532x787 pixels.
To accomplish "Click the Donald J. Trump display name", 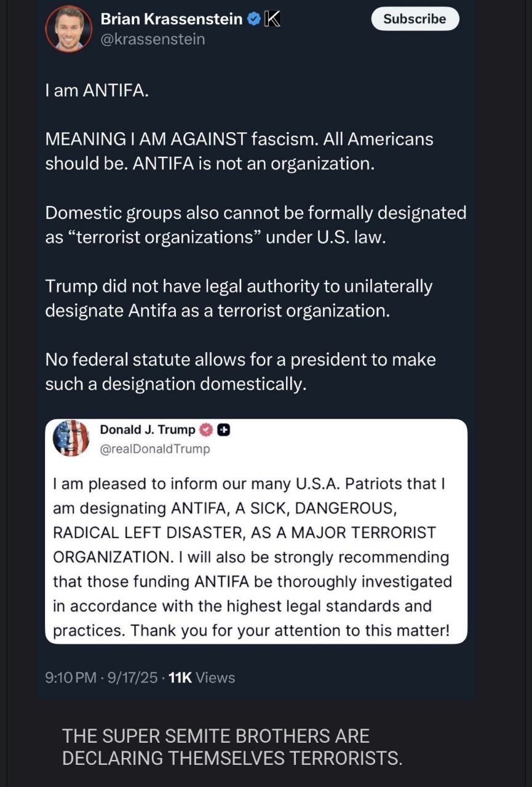I will coord(148,430).
